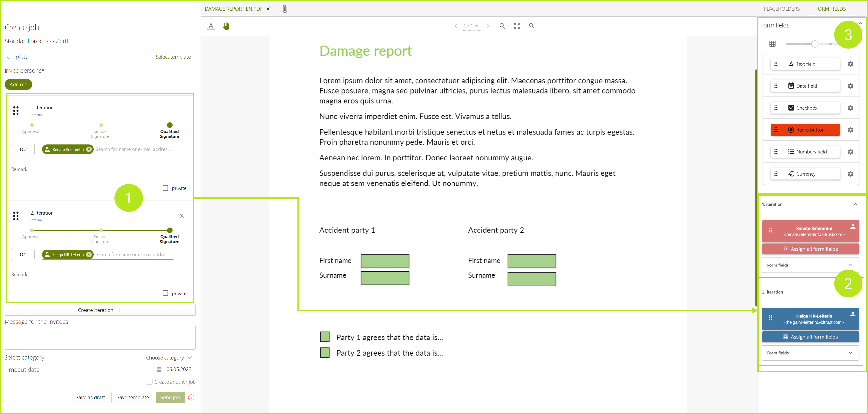This screenshot has width=868, height=414.
Task: Click the zoom-in magnifier in the PDF viewer
Action: 532,26
